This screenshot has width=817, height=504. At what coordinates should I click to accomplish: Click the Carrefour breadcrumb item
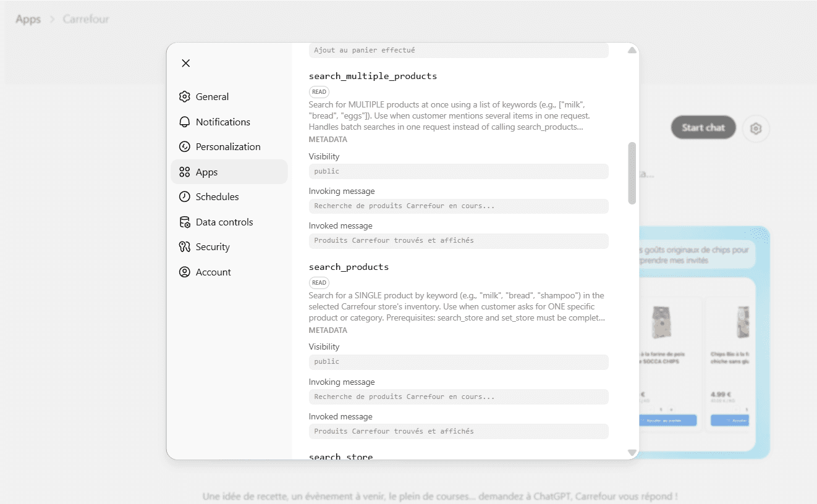click(86, 19)
